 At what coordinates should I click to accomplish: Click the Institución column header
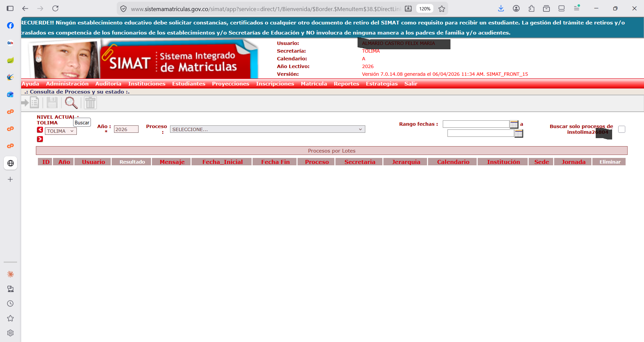pyautogui.click(x=503, y=162)
